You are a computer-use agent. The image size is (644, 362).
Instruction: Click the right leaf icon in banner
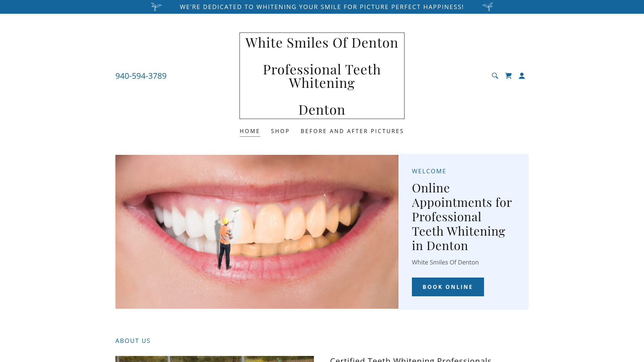pyautogui.click(x=487, y=7)
